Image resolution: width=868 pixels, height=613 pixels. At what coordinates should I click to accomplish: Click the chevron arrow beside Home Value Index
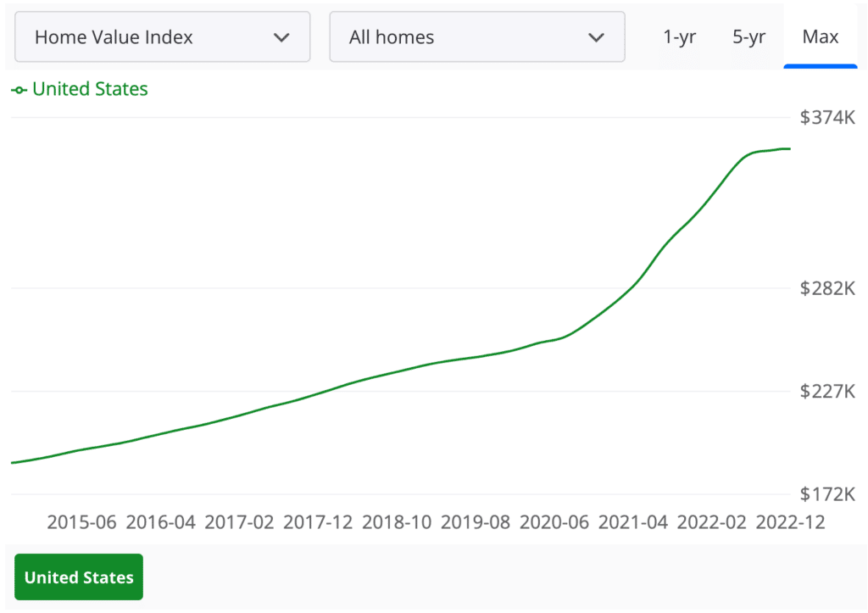click(281, 37)
